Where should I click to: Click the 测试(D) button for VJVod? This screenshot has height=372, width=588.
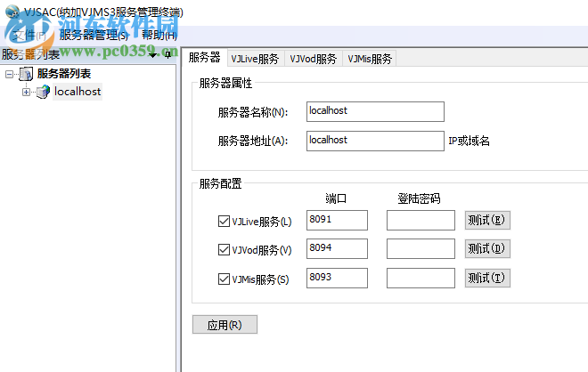[x=487, y=249]
